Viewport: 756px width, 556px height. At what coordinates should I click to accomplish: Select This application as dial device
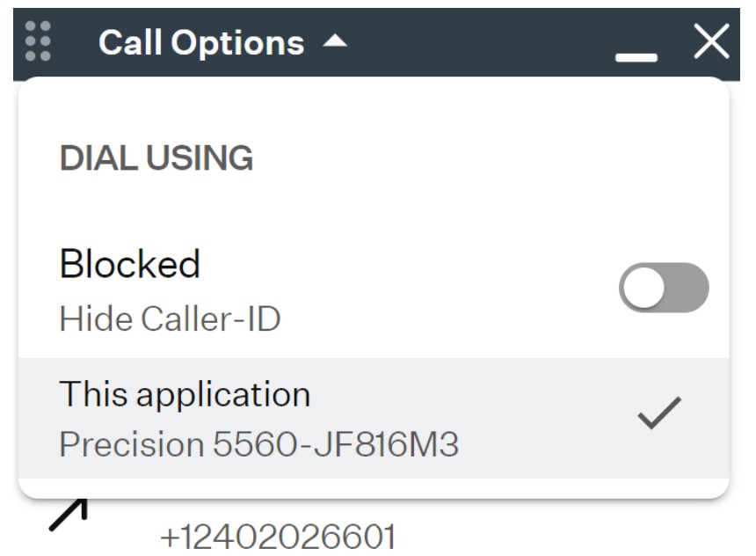(185, 394)
